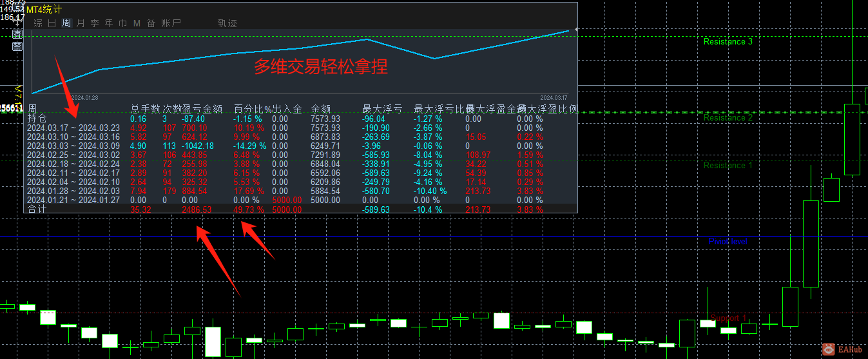Switch to the 账户 account tab
Image resolution: width=868 pixels, height=359 pixels.
click(x=171, y=23)
